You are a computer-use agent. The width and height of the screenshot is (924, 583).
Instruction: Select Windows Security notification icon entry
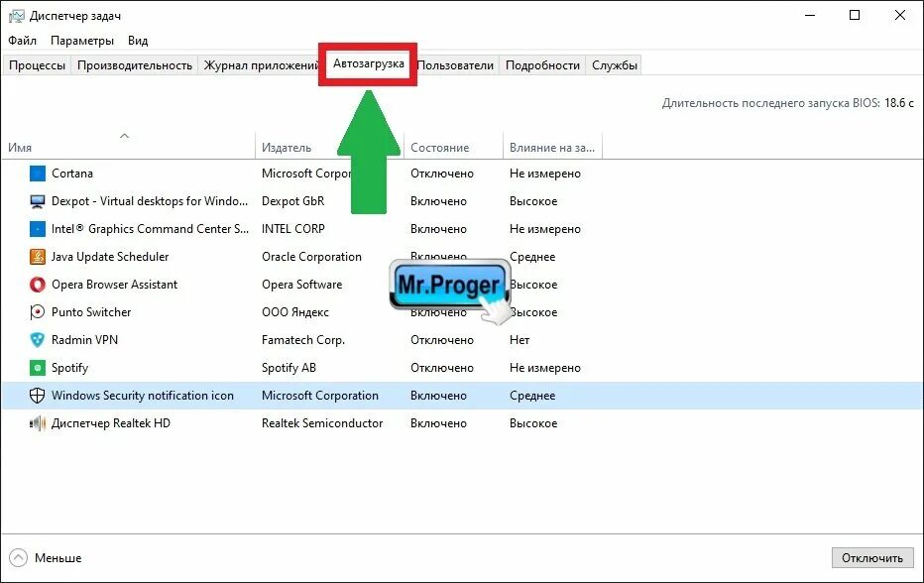(143, 396)
